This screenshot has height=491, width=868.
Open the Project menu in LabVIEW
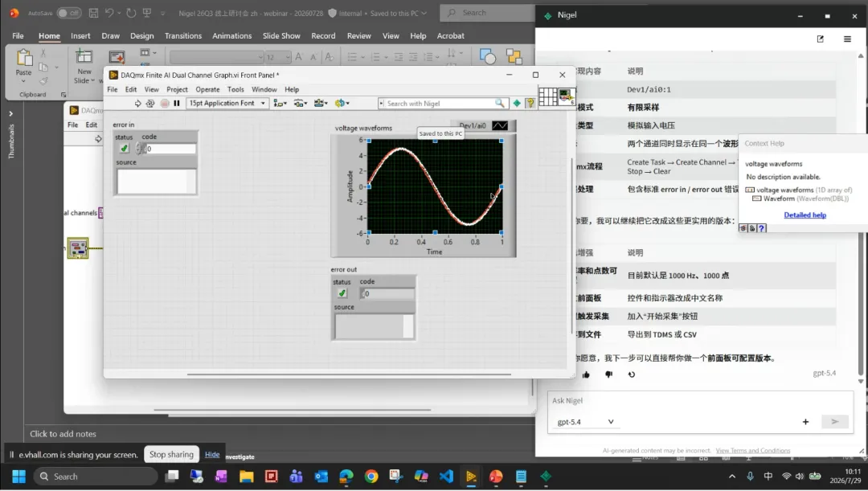point(177,89)
